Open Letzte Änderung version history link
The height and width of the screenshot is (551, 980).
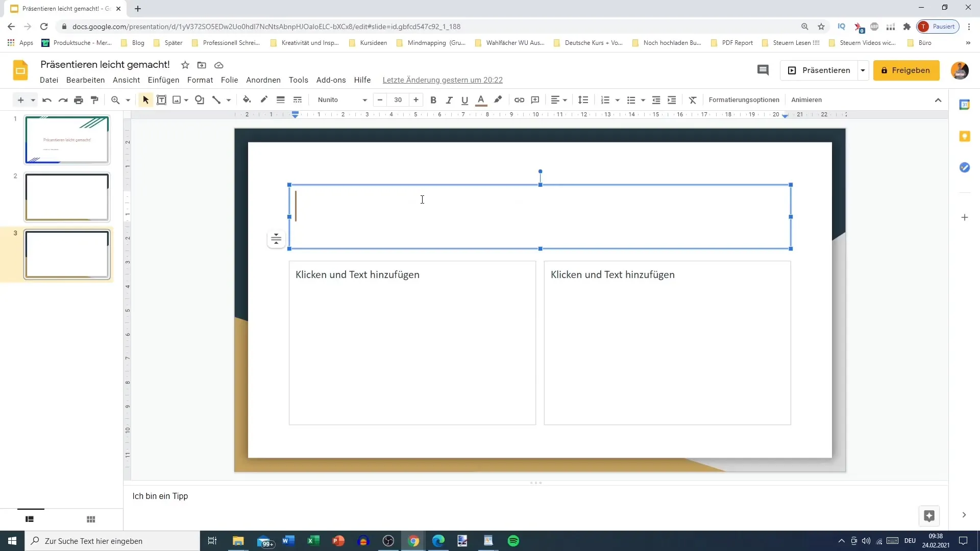point(443,80)
